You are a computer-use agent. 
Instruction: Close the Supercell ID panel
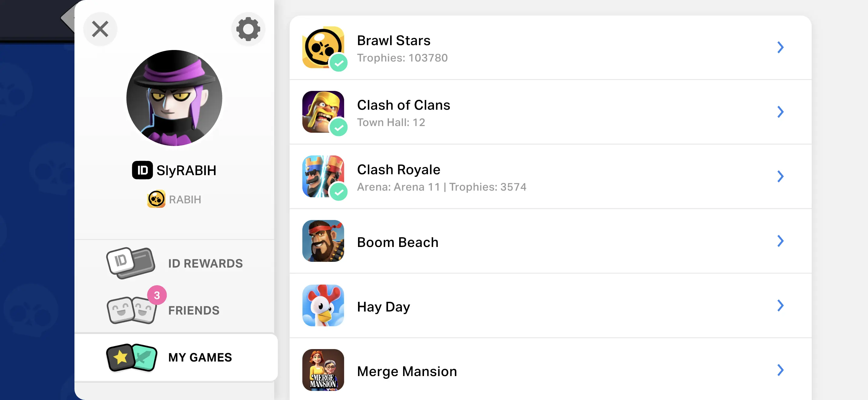tap(100, 29)
